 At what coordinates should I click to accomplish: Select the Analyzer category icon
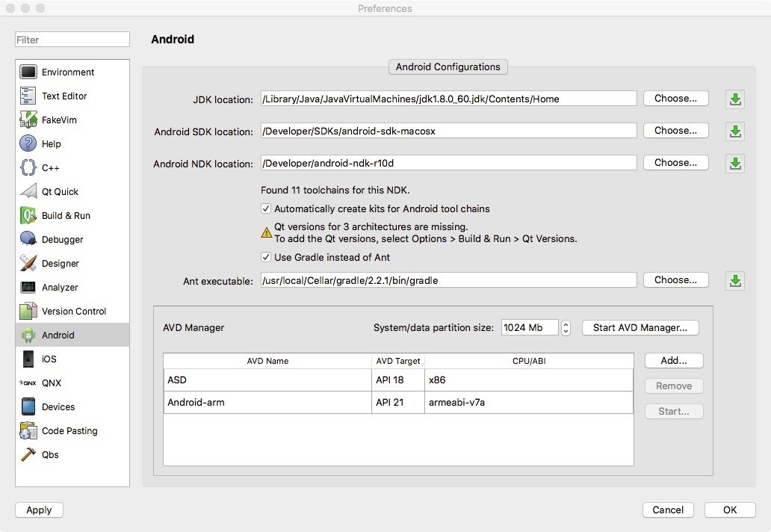pyautogui.click(x=28, y=287)
